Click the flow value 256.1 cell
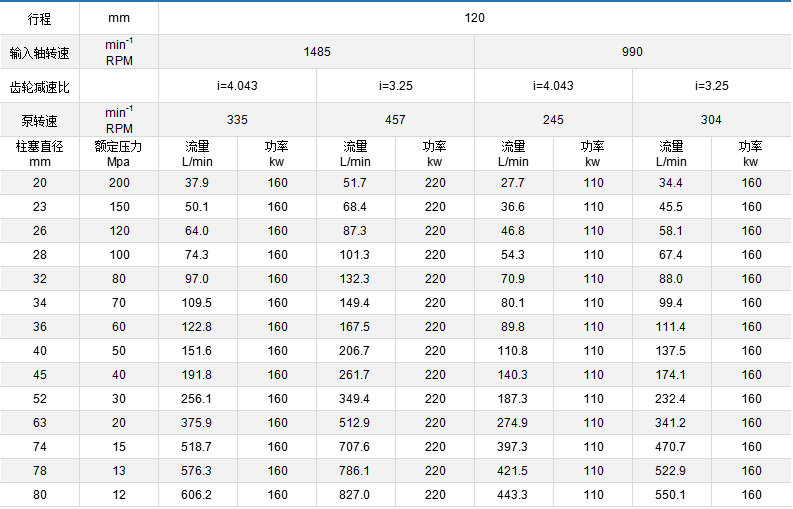Screen dimensions: 793x509 pyautogui.click(x=197, y=399)
